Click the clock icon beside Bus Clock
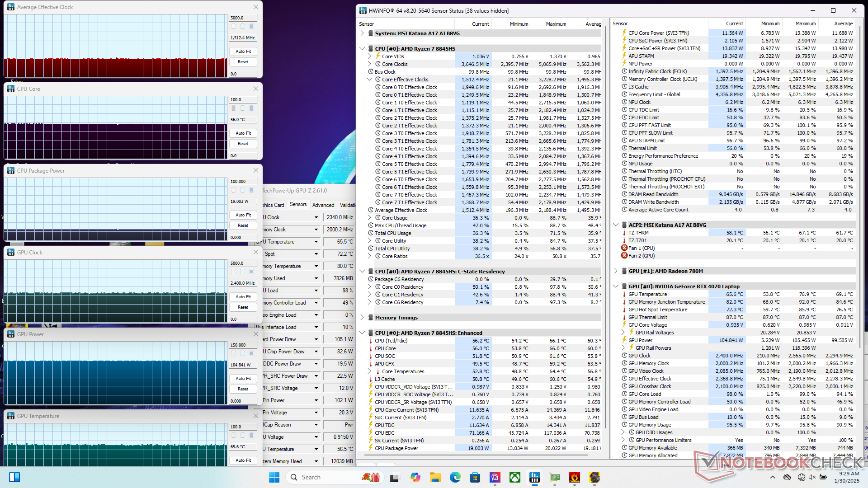 [371, 72]
